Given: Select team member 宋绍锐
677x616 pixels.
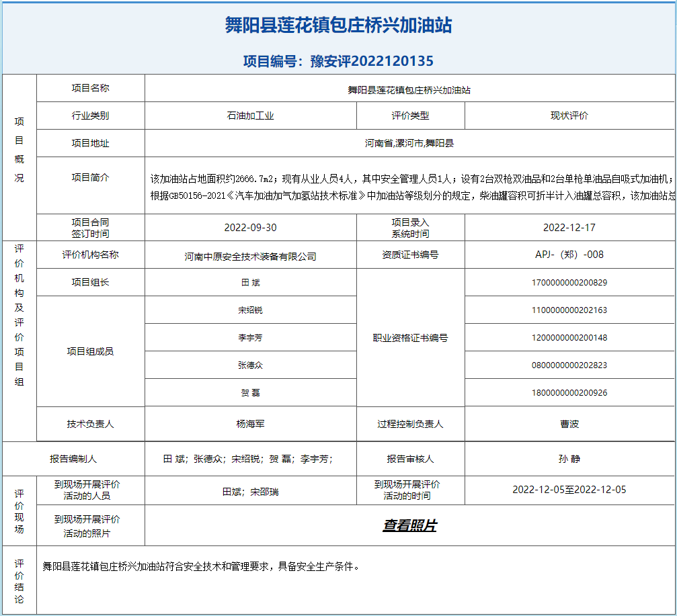Looking at the screenshot, I should coord(250,310).
